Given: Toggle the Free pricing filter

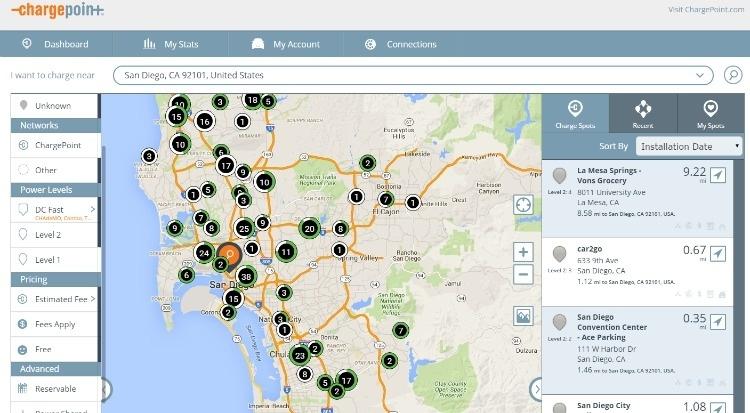Looking at the screenshot, I should (55, 349).
